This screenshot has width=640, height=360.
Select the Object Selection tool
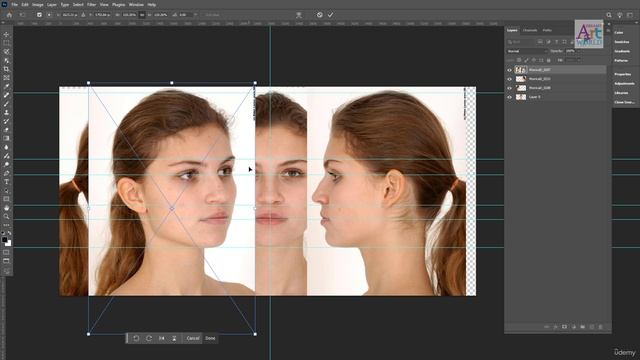click(6, 60)
